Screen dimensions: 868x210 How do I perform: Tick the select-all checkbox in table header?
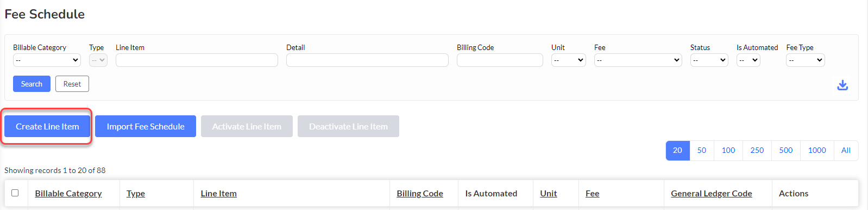(15, 193)
